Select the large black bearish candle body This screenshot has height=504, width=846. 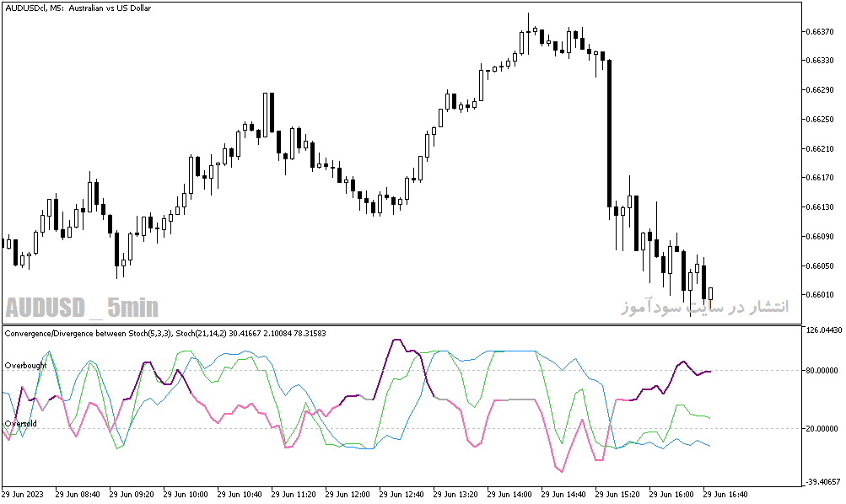[x=609, y=133]
